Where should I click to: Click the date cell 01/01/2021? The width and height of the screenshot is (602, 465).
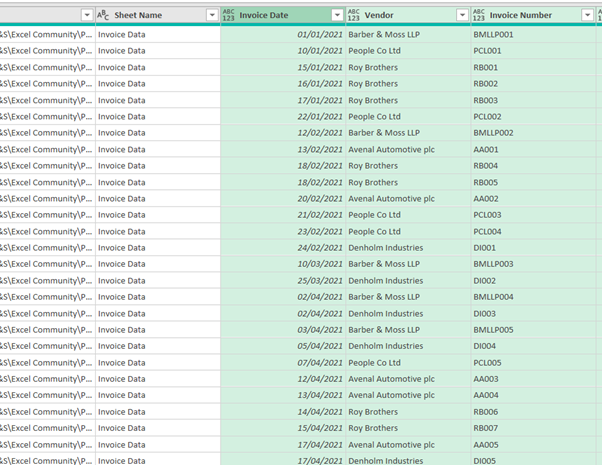pos(283,35)
